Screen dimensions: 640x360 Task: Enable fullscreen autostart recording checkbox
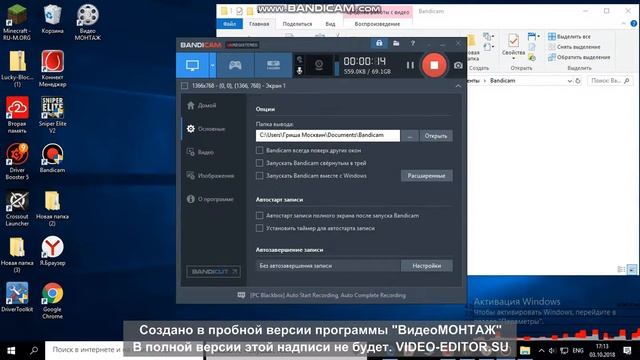pos(259,216)
